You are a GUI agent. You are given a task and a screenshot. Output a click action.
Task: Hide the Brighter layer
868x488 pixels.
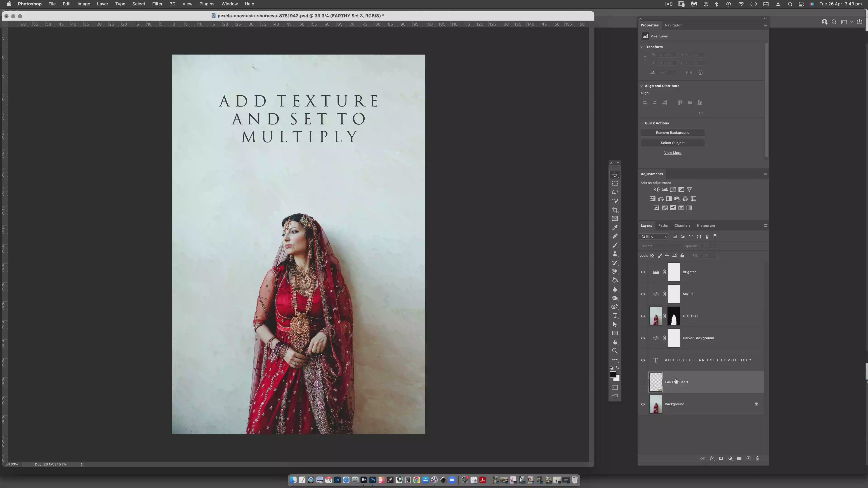643,272
